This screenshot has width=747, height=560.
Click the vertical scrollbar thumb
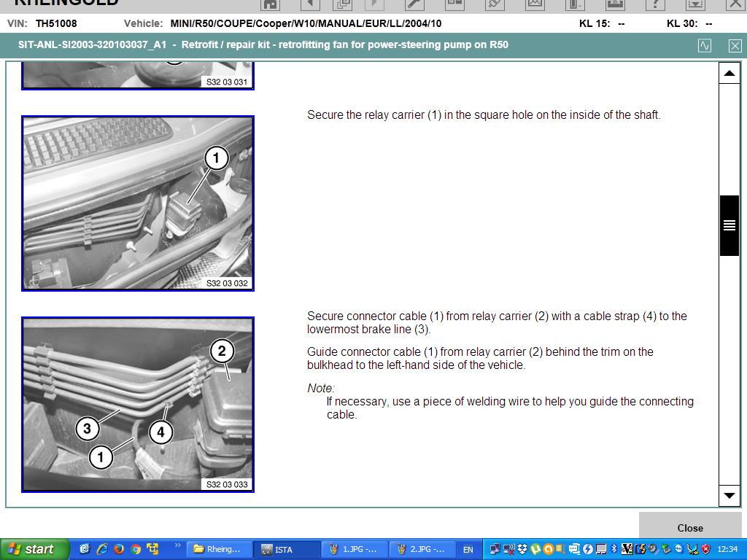tap(729, 225)
